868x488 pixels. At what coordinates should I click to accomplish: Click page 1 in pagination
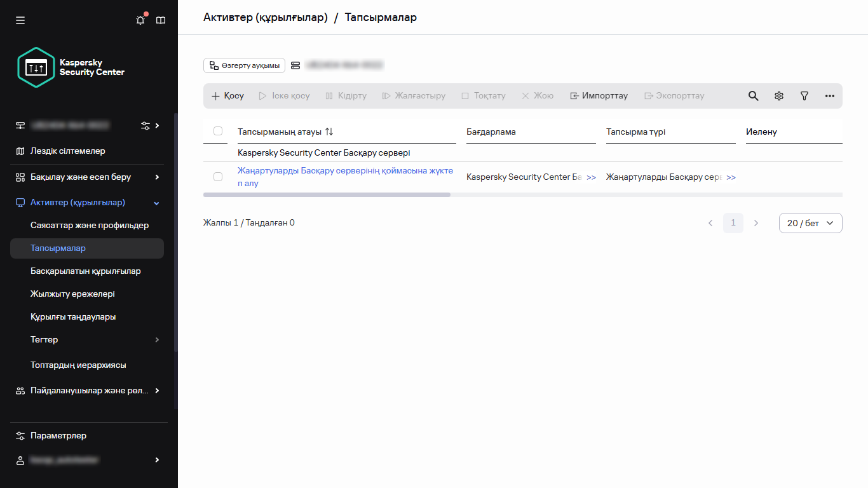(733, 222)
